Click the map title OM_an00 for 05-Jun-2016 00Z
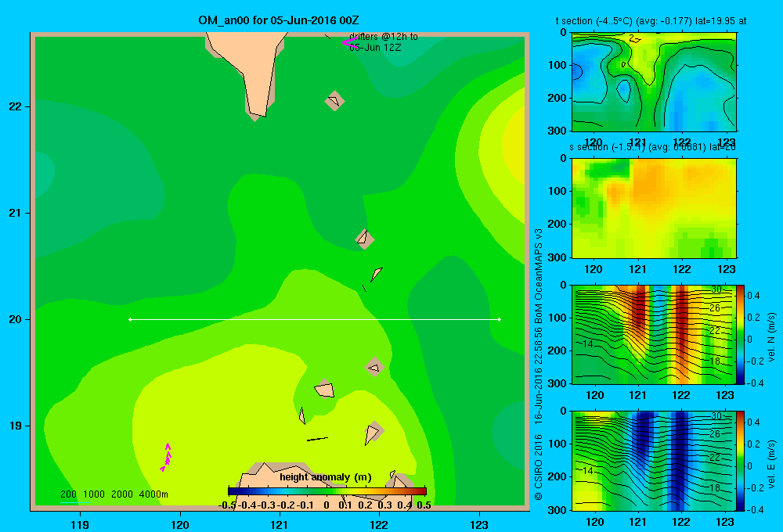The image size is (783, 532). point(278,20)
